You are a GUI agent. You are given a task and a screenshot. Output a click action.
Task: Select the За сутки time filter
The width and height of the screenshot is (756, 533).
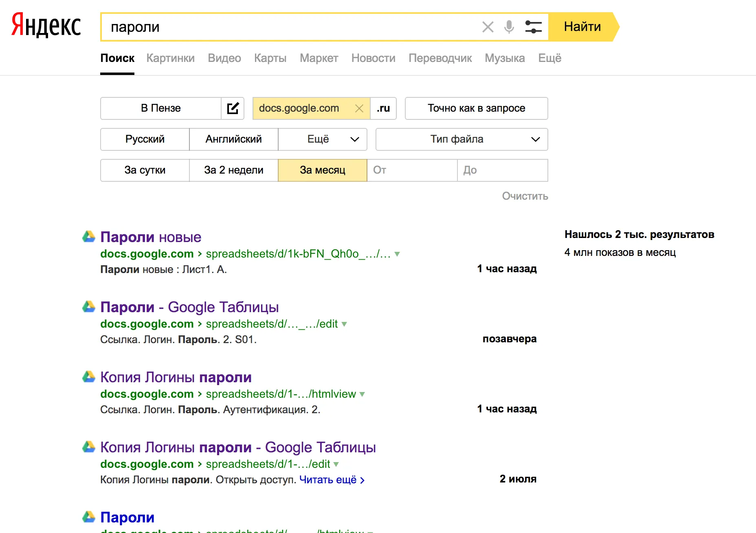click(x=145, y=170)
